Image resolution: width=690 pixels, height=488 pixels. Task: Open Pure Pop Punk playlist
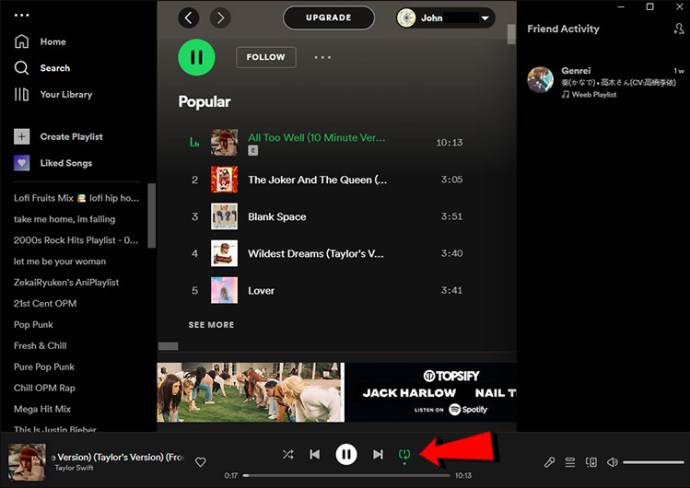click(44, 367)
